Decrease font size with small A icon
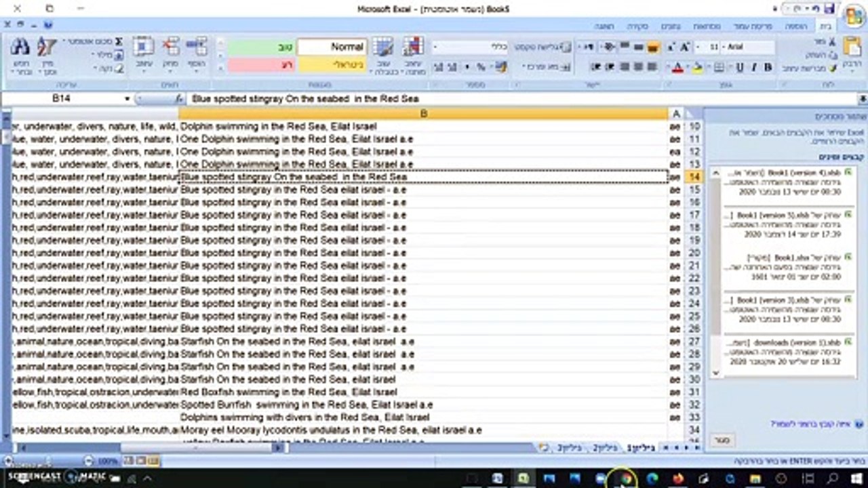868x488 pixels. pyautogui.click(x=670, y=47)
